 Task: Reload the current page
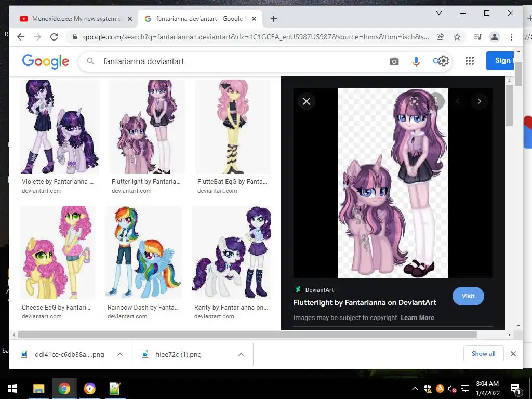(54, 37)
